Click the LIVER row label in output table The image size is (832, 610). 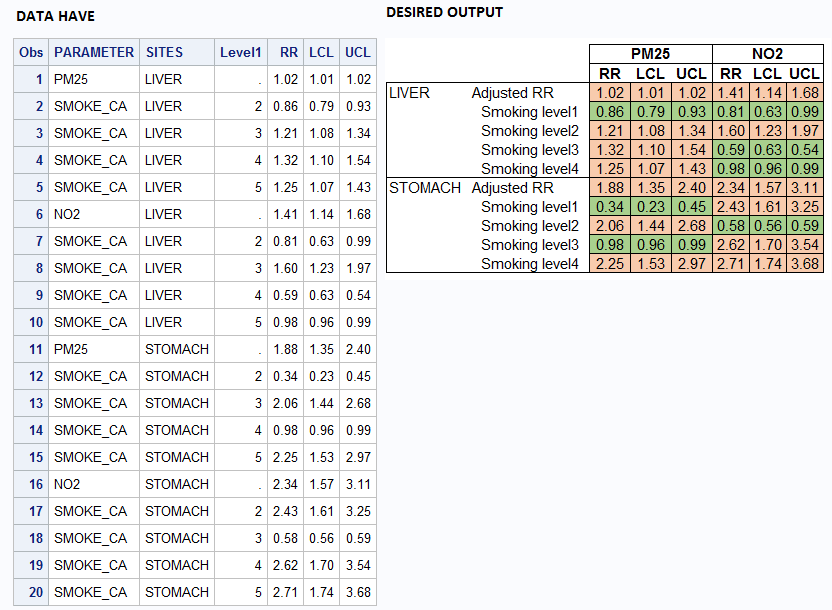[x=409, y=93]
